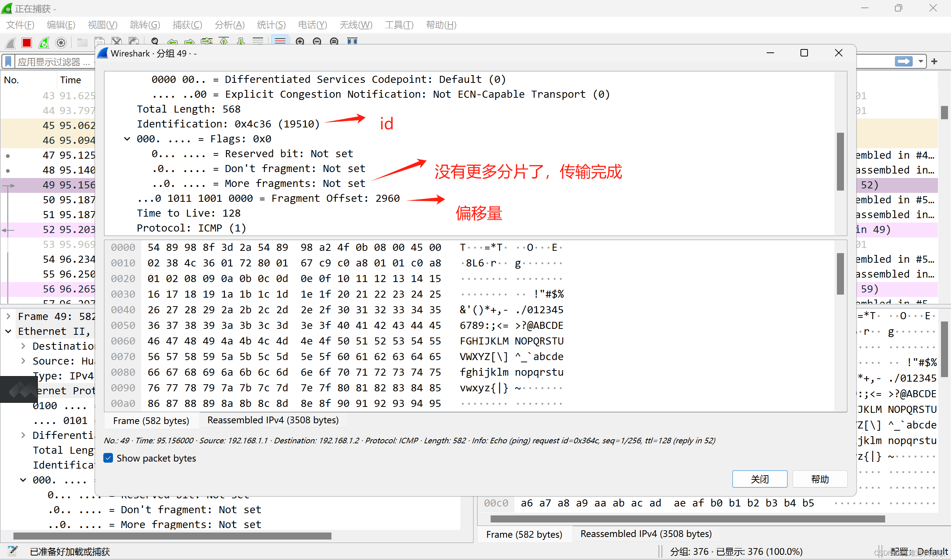The width and height of the screenshot is (951, 560).
Task: Expand the Frame 49 tree item
Action: pyautogui.click(x=8, y=316)
